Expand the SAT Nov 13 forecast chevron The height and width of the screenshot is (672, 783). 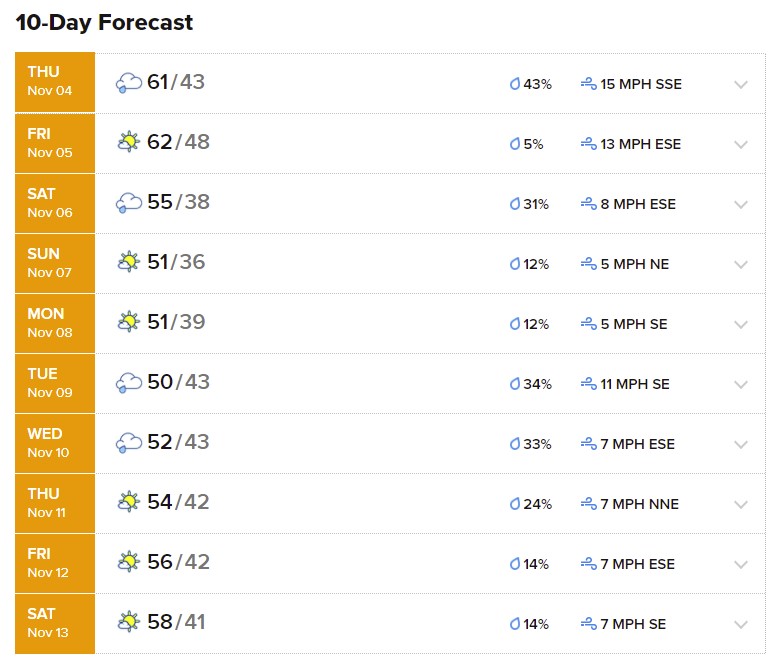[741, 624]
